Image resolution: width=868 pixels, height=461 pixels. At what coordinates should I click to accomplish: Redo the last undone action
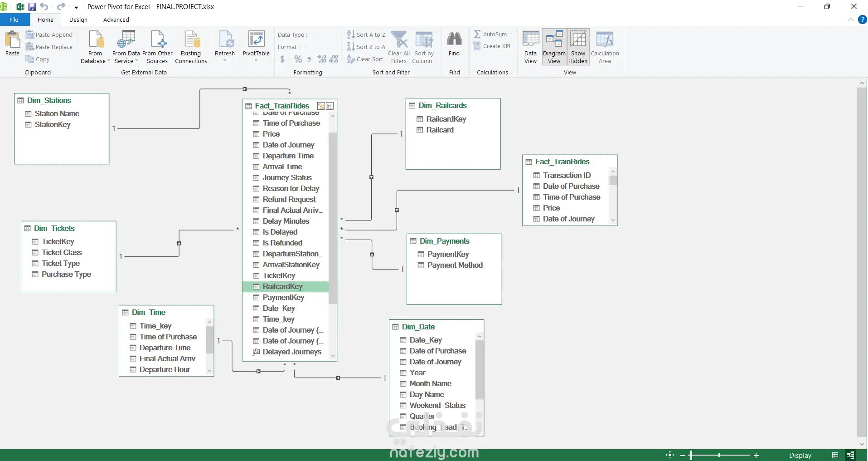(61, 7)
